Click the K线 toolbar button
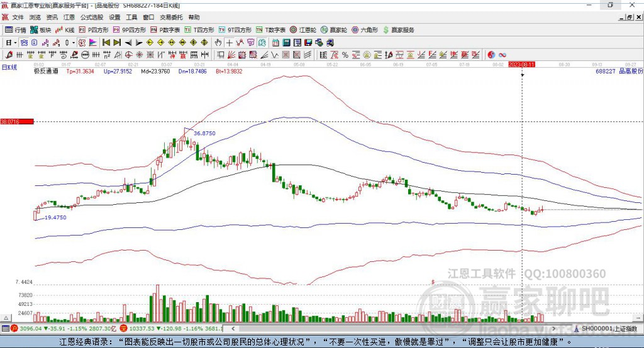 [x=65, y=30]
